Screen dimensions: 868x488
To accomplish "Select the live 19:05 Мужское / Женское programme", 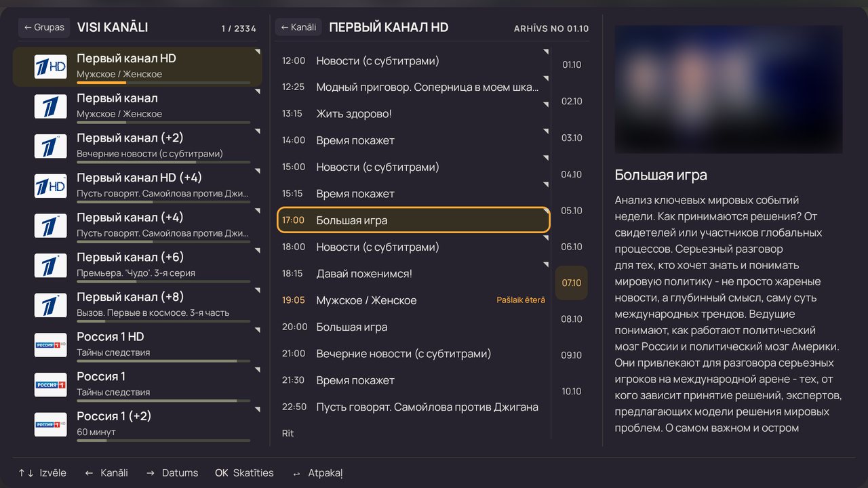I will tap(414, 300).
